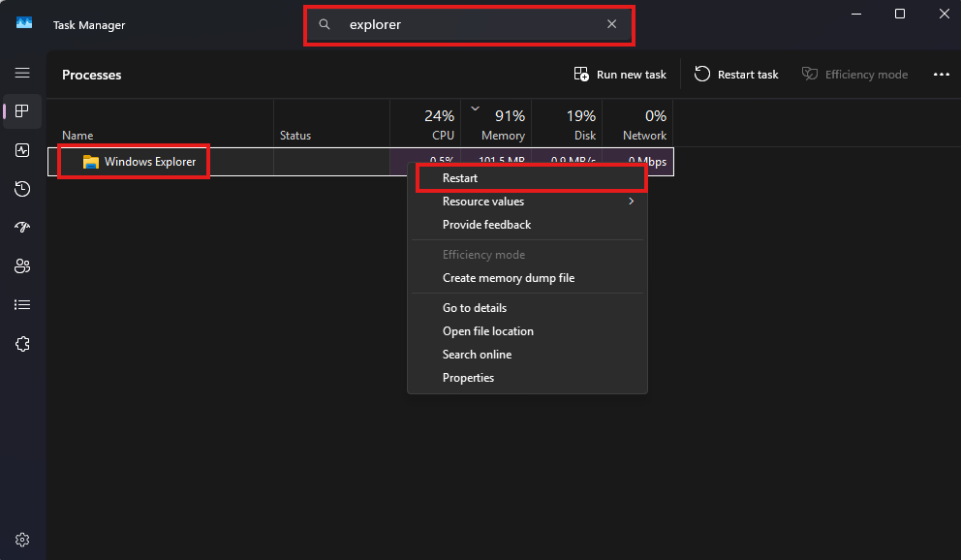Open App history sidebar icon
The height and width of the screenshot is (560, 961).
(22, 189)
